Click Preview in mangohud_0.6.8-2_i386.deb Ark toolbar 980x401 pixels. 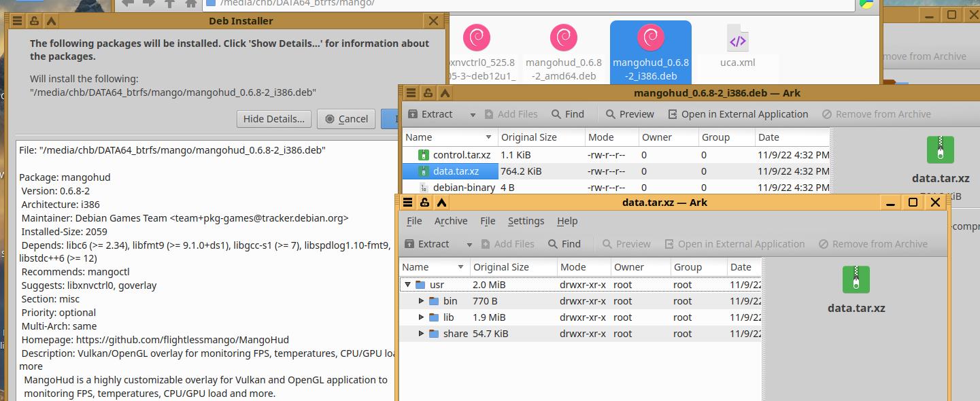tap(630, 114)
